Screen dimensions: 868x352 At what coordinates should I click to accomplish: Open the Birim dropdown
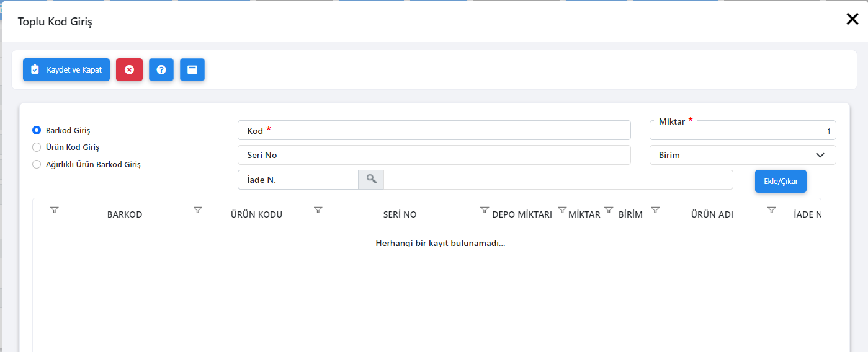(743, 155)
